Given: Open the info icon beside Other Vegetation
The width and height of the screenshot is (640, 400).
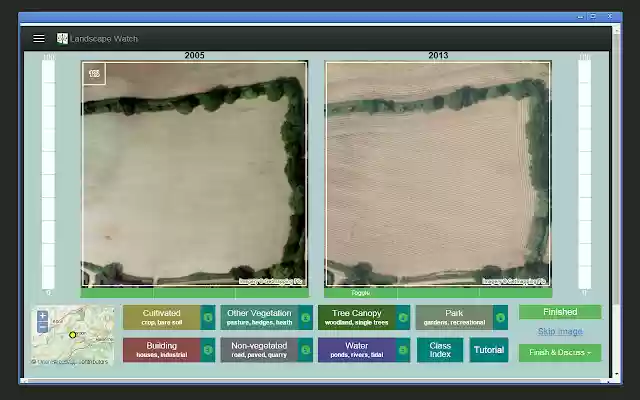Looking at the screenshot, I should [x=306, y=317].
